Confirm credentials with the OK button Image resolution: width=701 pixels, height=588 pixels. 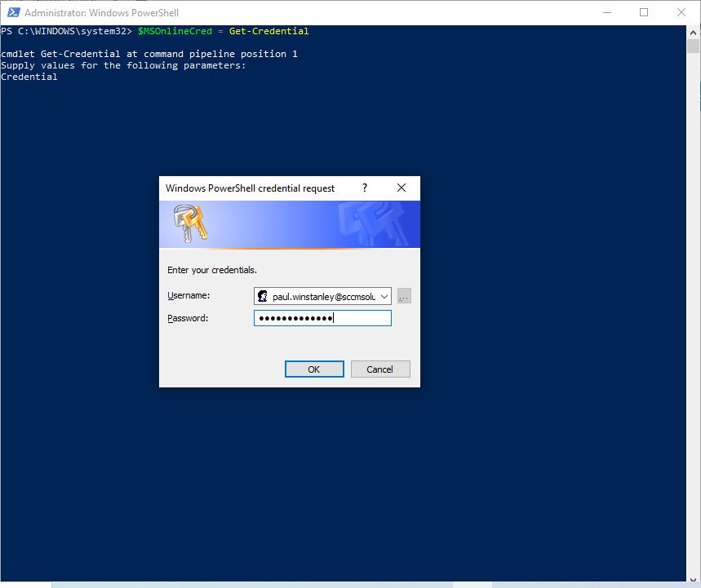click(314, 369)
